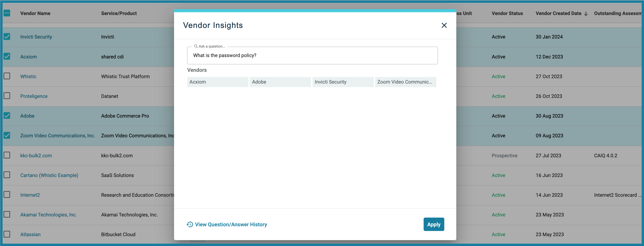Check the Proteligence row checkbox
644x246 pixels.
point(7,96)
